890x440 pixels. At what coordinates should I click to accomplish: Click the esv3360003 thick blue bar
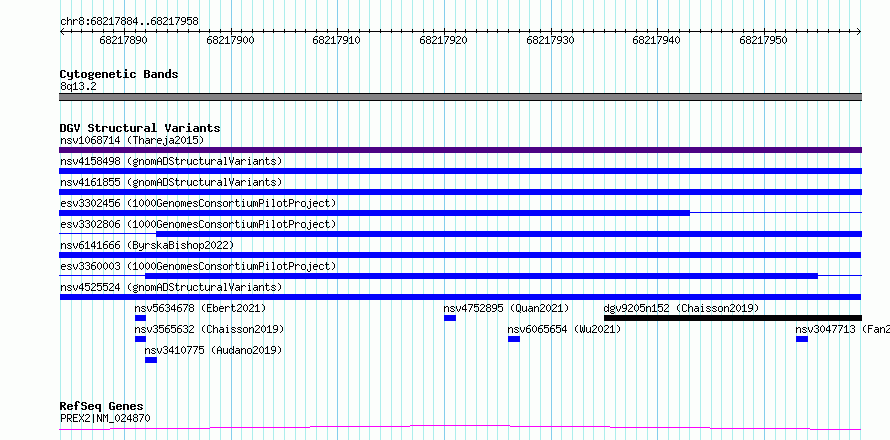(481, 276)
